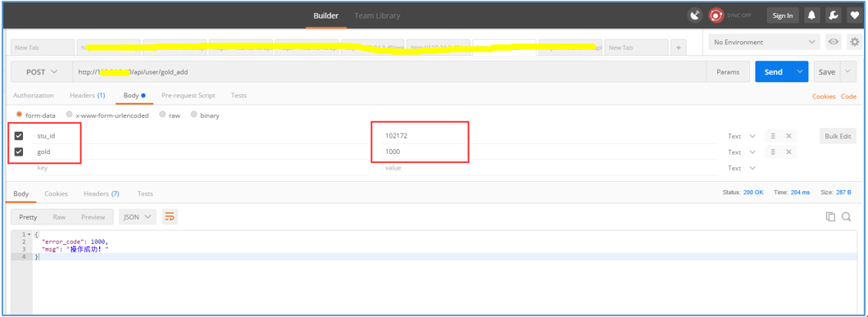Open the POST method dropdown
The height and width of the screenshot is (317, 868).
pyautogui.click(x=42, y=72)
